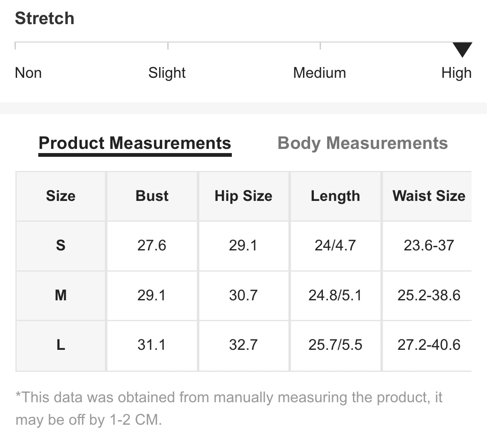The width and height of the screenshot is (487, 448).
Task: Select the size L row label
Action: pyautogui.click(x=61, y=345)
